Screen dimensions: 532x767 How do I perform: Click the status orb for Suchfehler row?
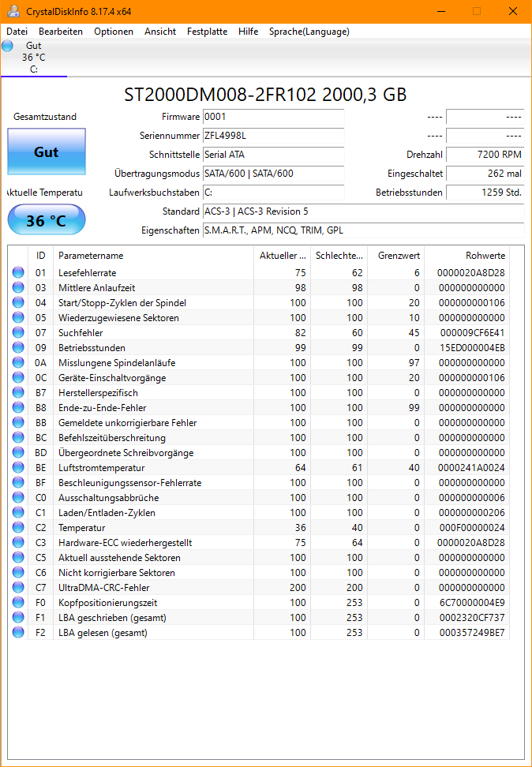(18, 333)
